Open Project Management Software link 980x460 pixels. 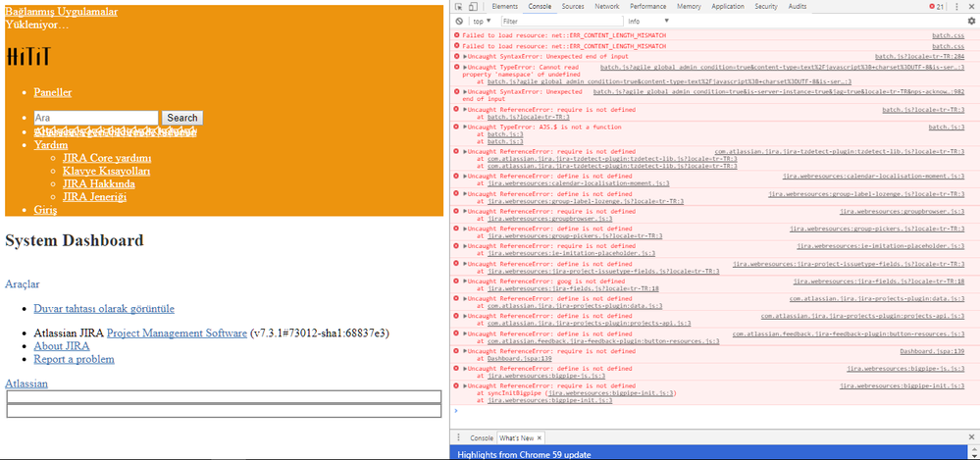coord(177,333)
